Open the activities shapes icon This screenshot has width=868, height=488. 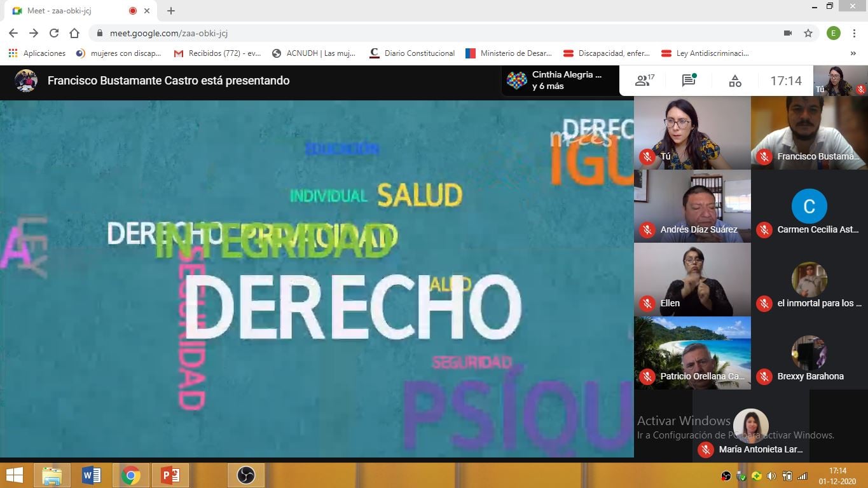(735, 81)
